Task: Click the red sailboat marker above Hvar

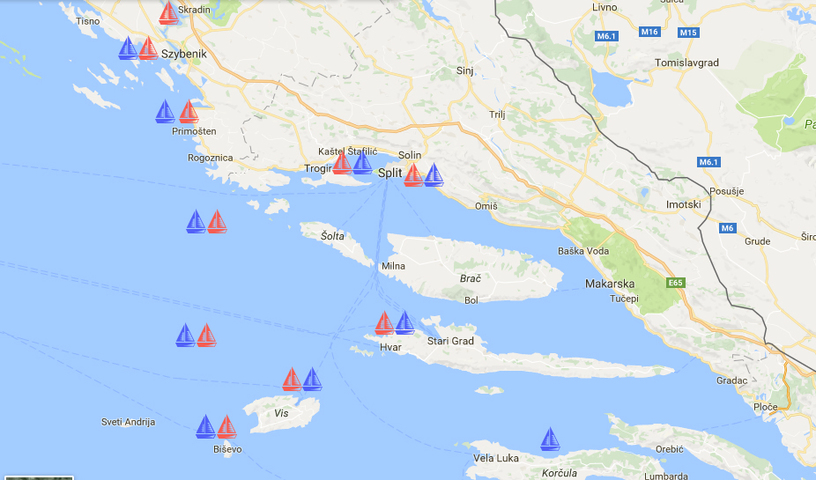Action: pyautogui.click(x=385, y=323)
